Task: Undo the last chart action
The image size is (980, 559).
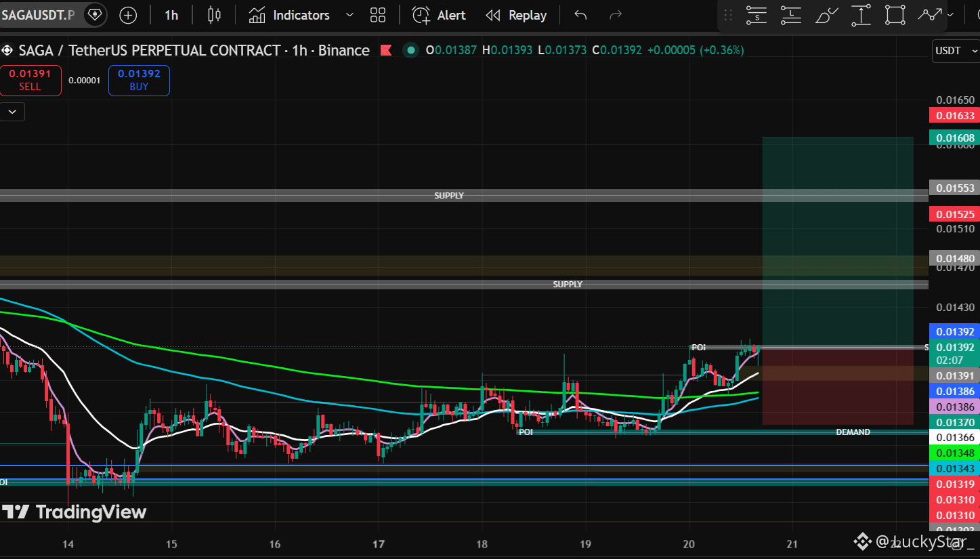Action: click(x=580, y=15)
